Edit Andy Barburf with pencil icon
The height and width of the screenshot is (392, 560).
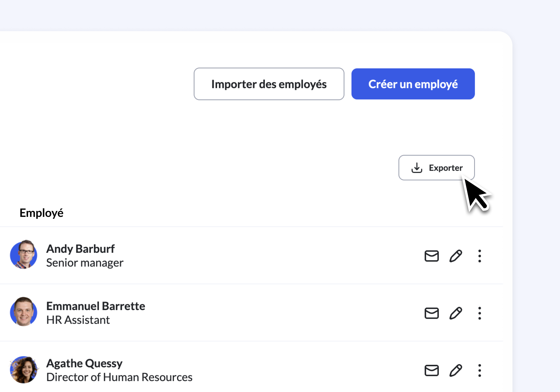coord(456,256)
